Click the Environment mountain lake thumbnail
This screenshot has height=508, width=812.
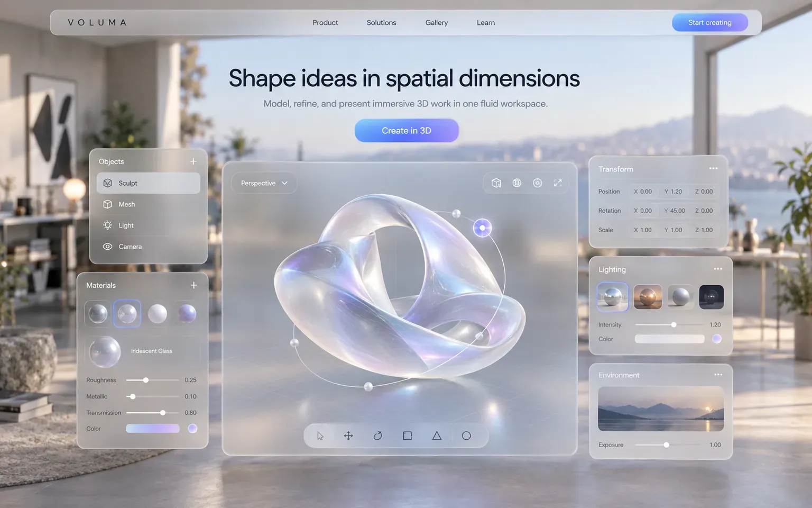click(661, 409)
